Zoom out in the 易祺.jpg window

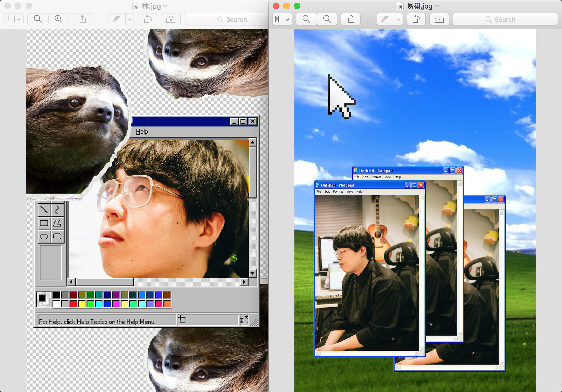pos(306,19)
